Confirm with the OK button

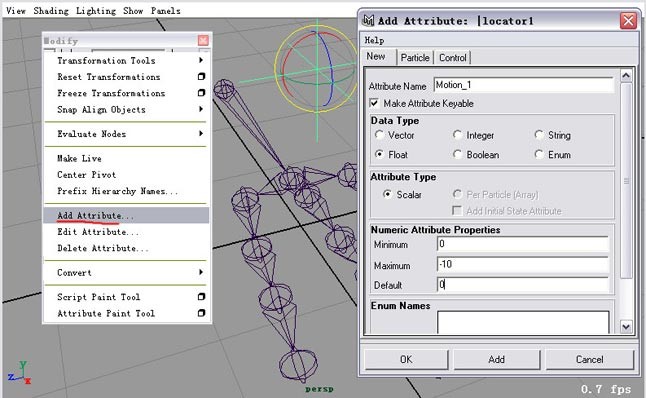tap(406, 359)
